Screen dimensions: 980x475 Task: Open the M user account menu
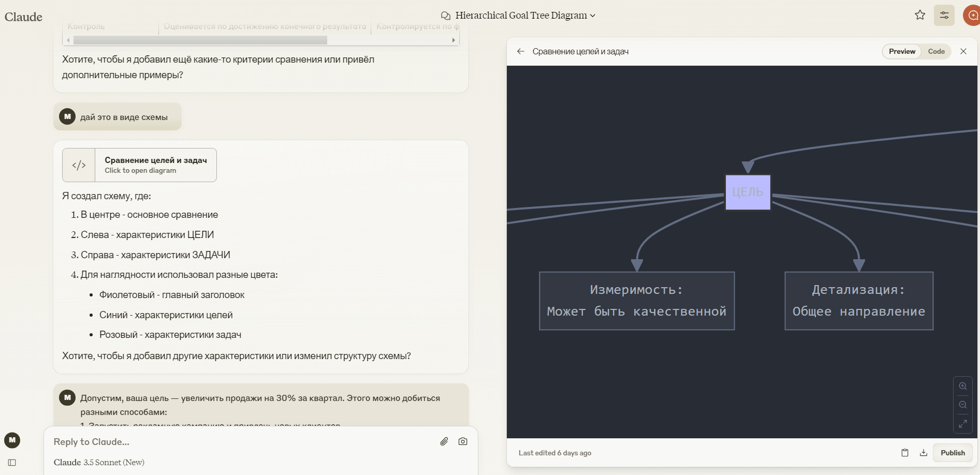(12, 440)
